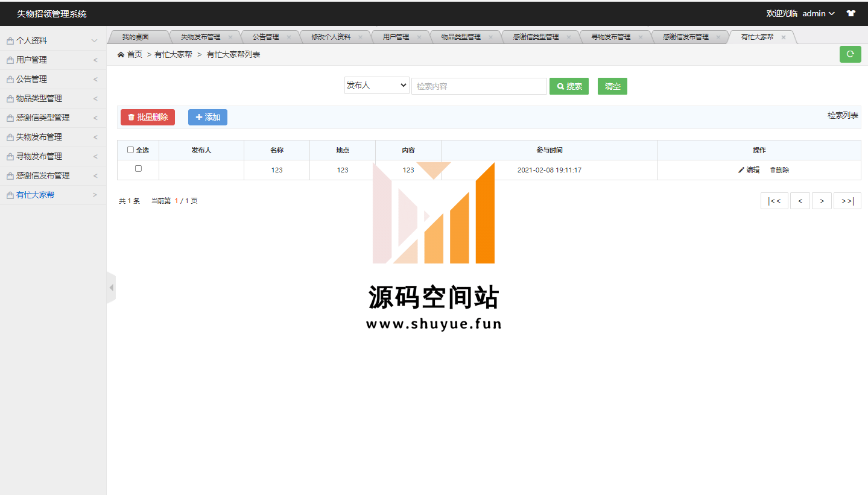The image size is (868, 495).
Task: Open the admin user dropdown menu
Action: coord(819,13)
